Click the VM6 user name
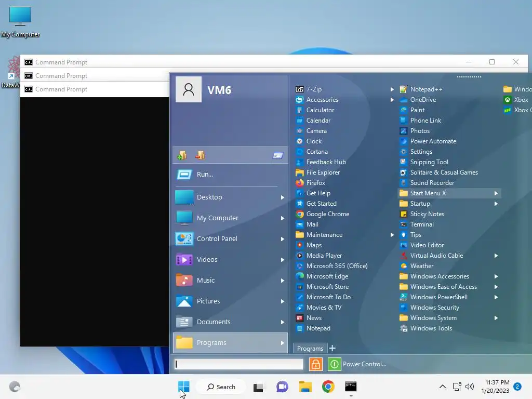Screen dimensions: 532x399 [x=219, y=90]
